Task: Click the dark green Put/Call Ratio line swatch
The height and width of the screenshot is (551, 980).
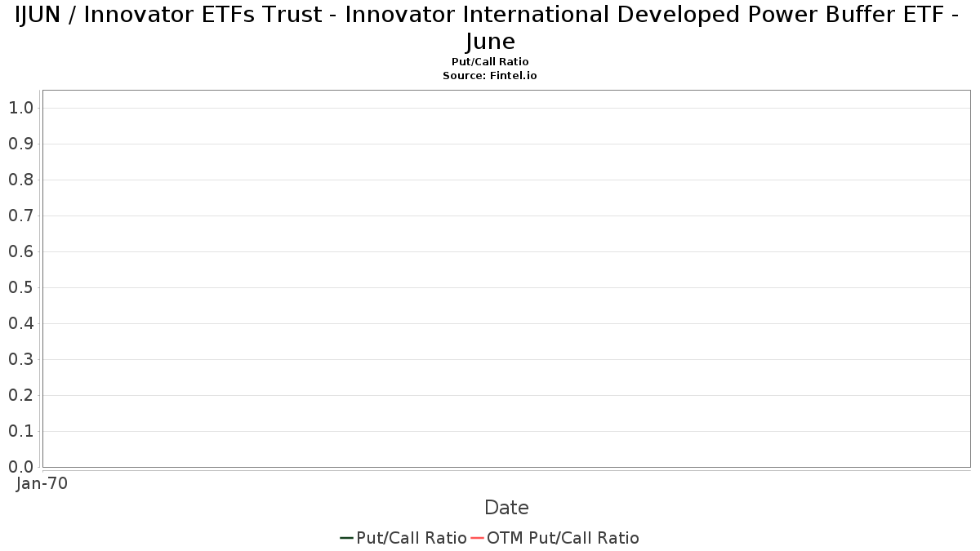Action: (x=346, y=538)
